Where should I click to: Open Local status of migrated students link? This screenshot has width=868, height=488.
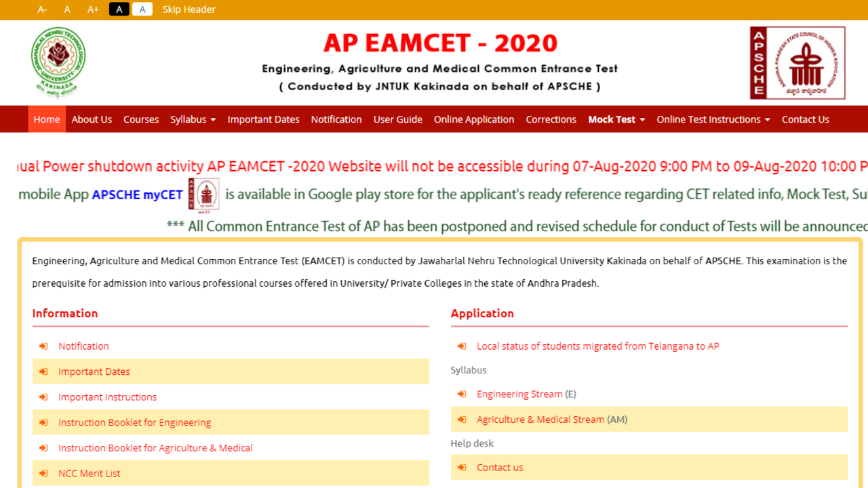597,346
